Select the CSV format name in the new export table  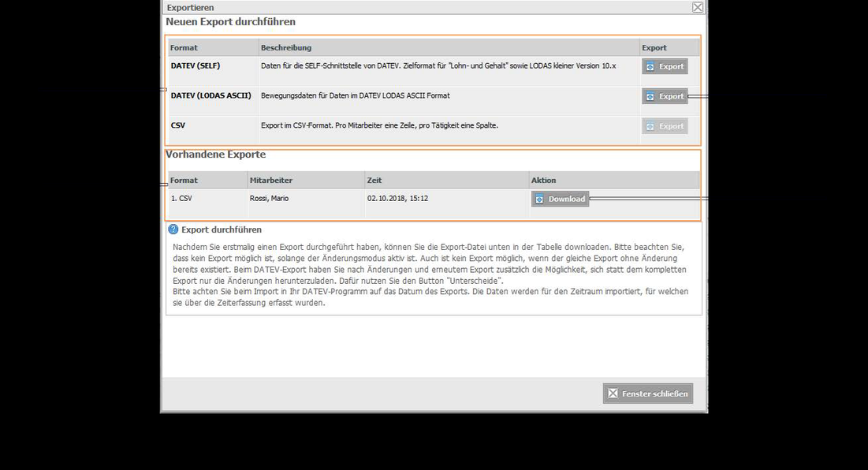point(177,125)
